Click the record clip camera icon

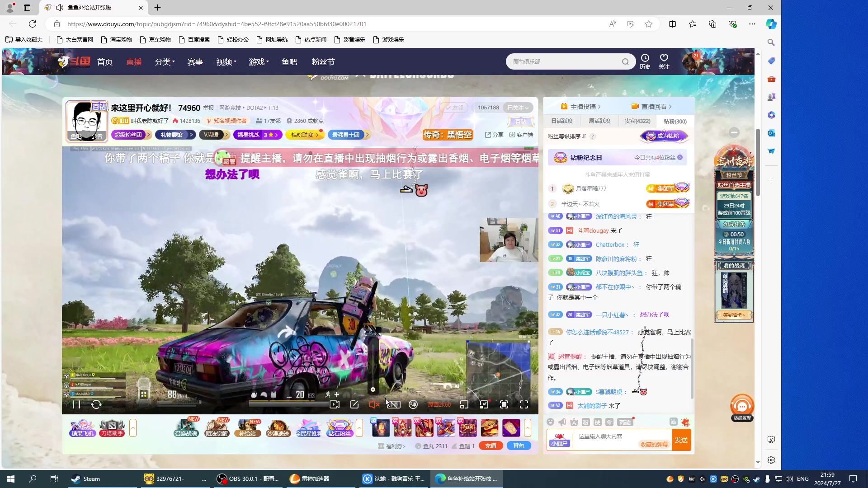[335, 404]
